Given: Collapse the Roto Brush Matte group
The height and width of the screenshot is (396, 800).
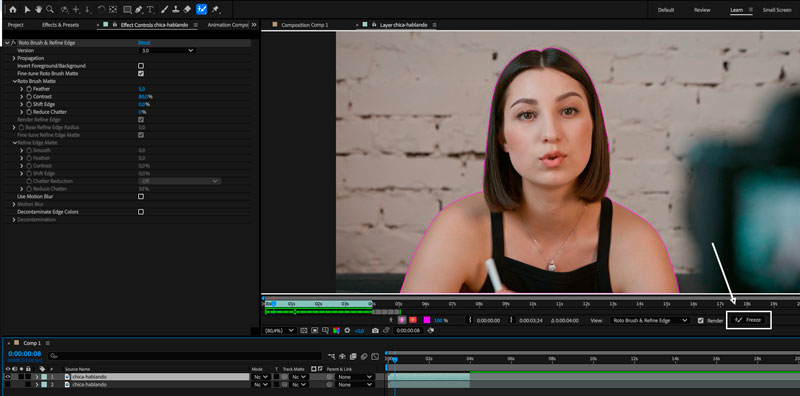Looking at the screenshot, I should click(x=14, y=81).
